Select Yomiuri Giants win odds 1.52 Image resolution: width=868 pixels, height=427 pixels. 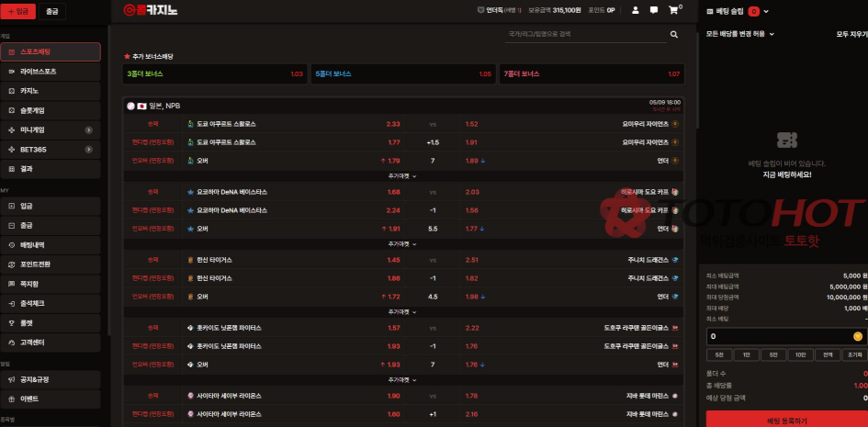coord(471,124)
